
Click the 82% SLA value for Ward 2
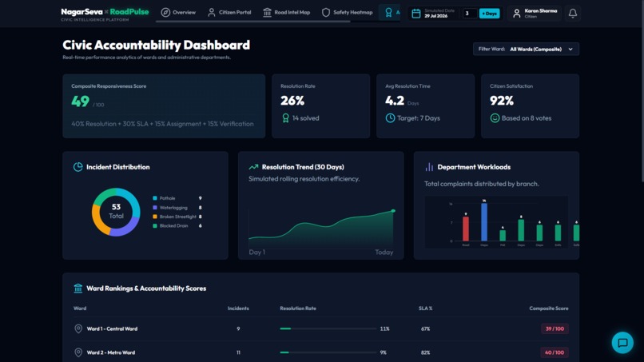[426, 352]
